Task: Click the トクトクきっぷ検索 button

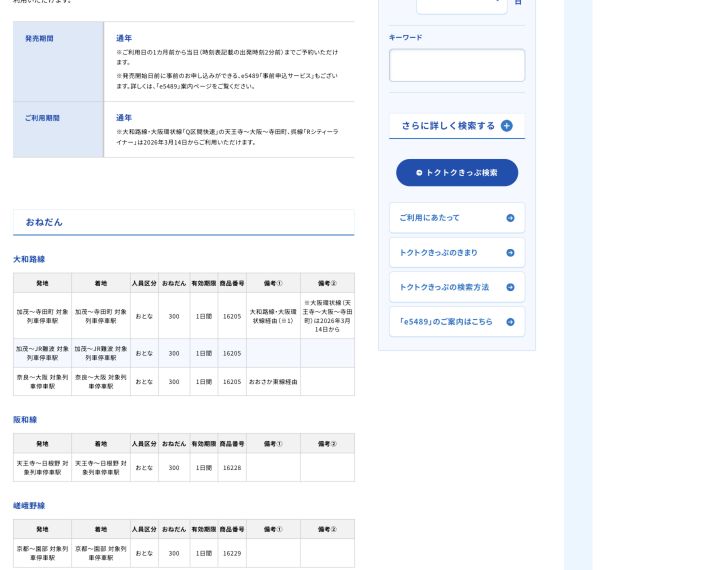Action: click(457, 172)
